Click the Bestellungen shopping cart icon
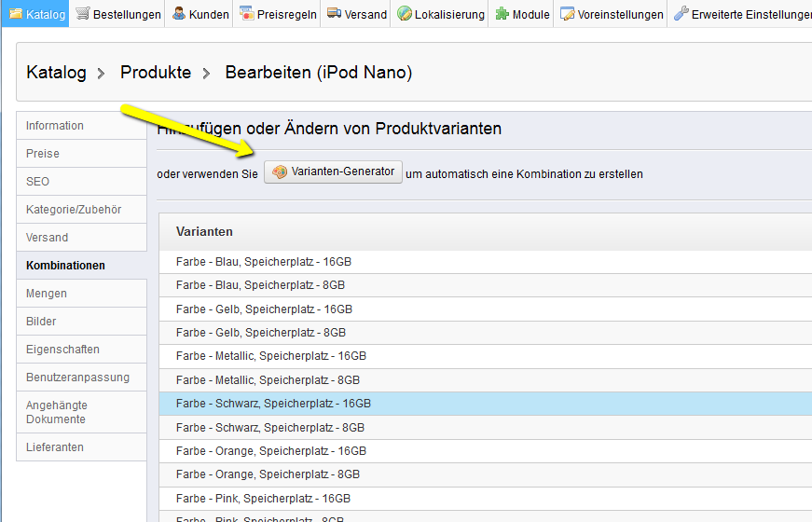812x522 pixels. [83, 13]
